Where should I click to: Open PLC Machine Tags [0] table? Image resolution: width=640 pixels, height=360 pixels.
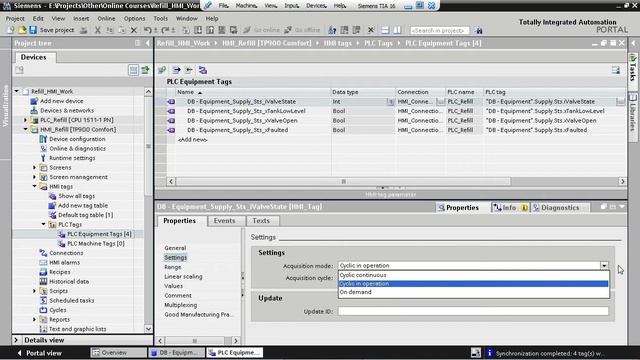click(x=96, y=244)
